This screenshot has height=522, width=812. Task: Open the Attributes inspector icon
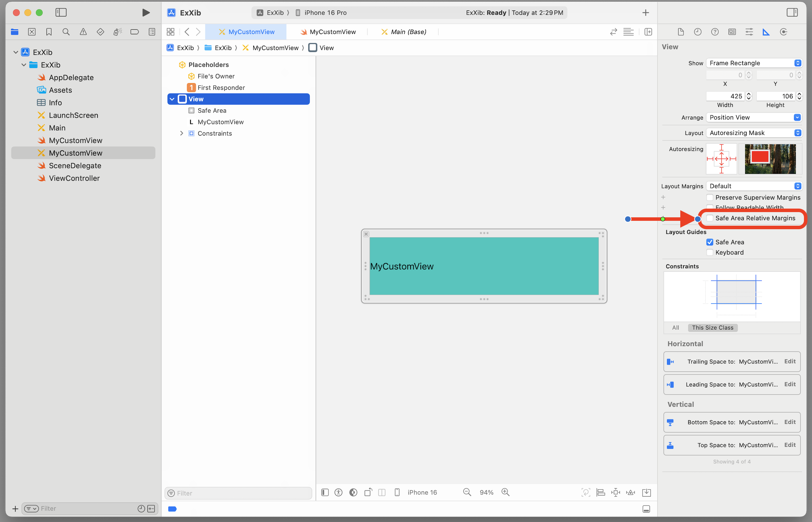click(749, 32)
